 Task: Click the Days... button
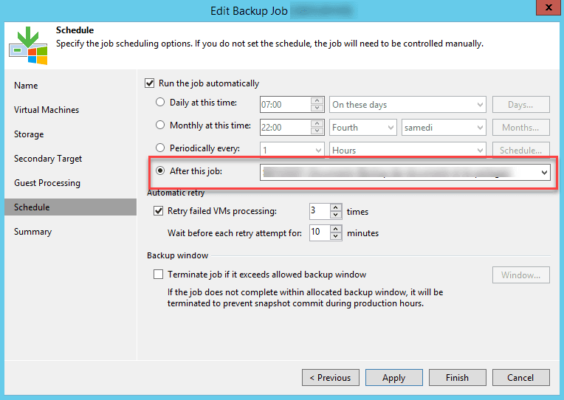point(520,105)
